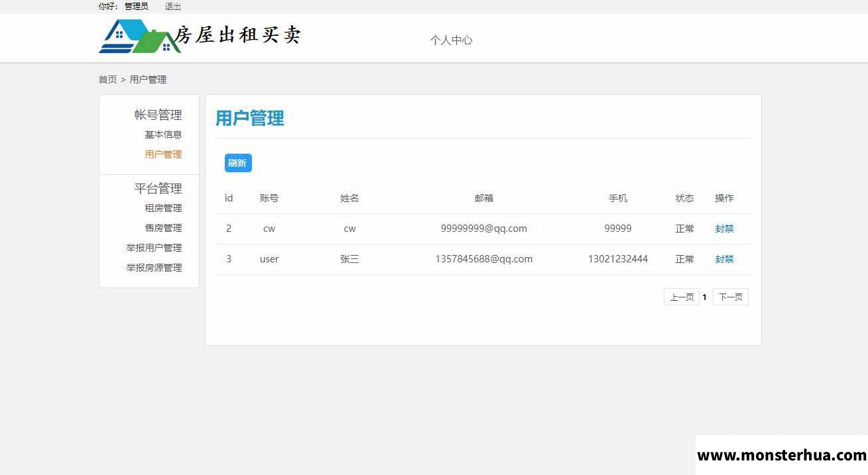Click the 平台管理 section heading

tap(158, 188)
